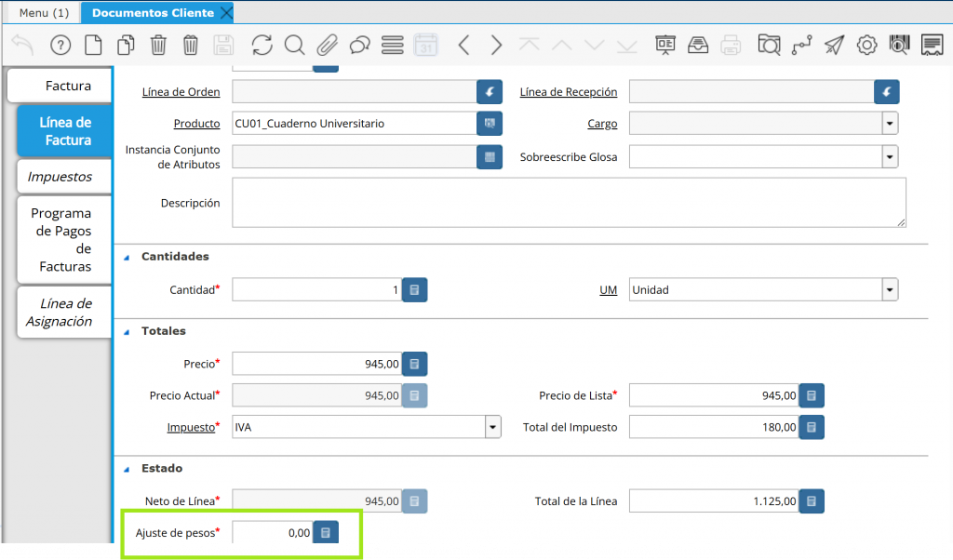Open the calendar history icon
The image size is (953, 560).
tap(425, 45)
